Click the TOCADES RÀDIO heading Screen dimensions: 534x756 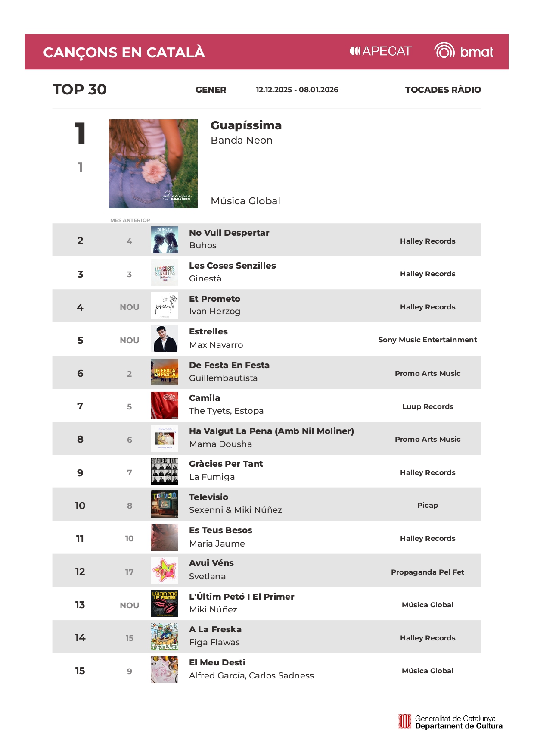coord(443,90)
